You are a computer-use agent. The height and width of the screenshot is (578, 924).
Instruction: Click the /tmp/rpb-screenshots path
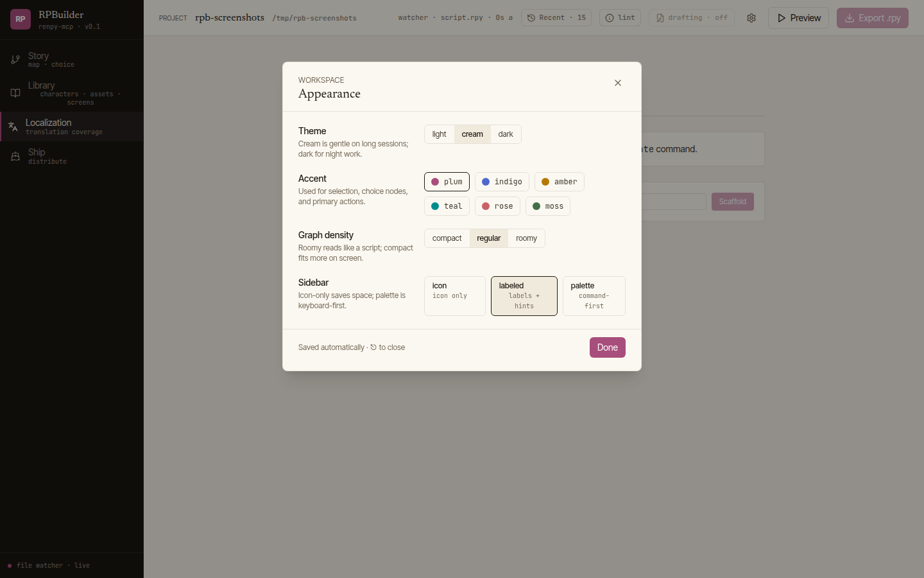tap(314, 18)
